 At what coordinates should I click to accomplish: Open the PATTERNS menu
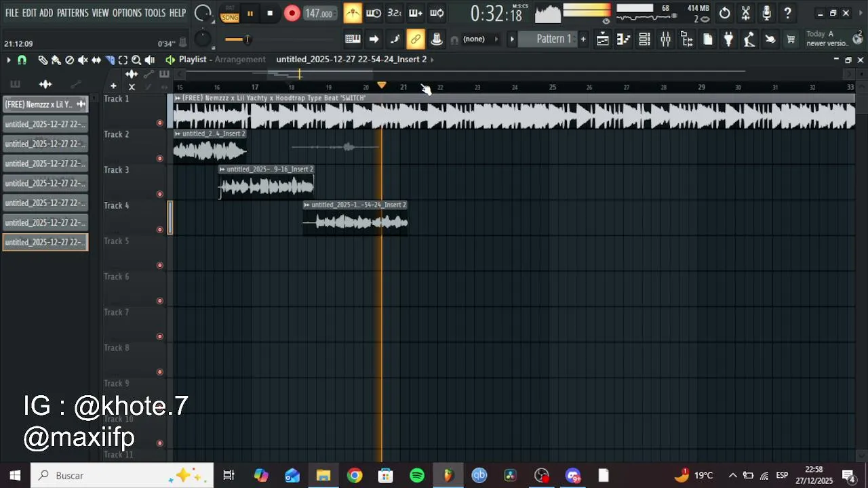[x=73, y=13]
